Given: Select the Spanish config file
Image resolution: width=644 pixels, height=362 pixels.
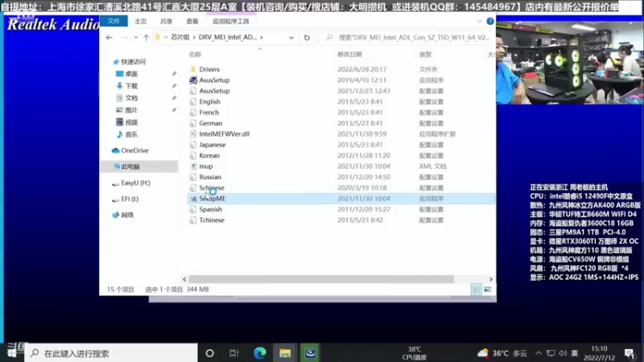Looking at the screenshot, I should click(x=210, y=209).
